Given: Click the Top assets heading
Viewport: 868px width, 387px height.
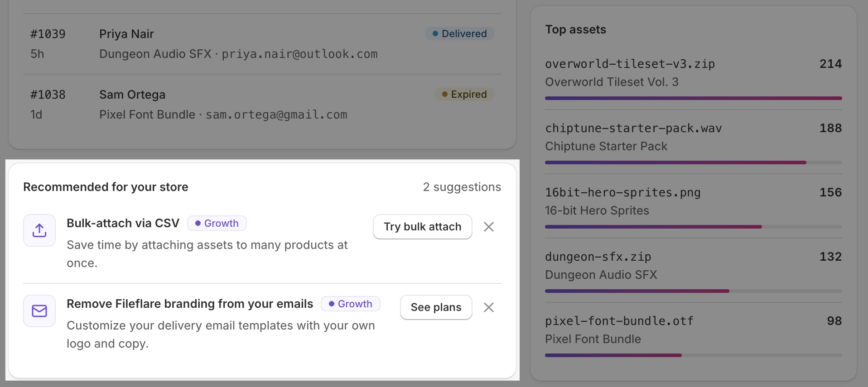Looking at the screenshot, I should pyautogui.click(x=575, y=29).
